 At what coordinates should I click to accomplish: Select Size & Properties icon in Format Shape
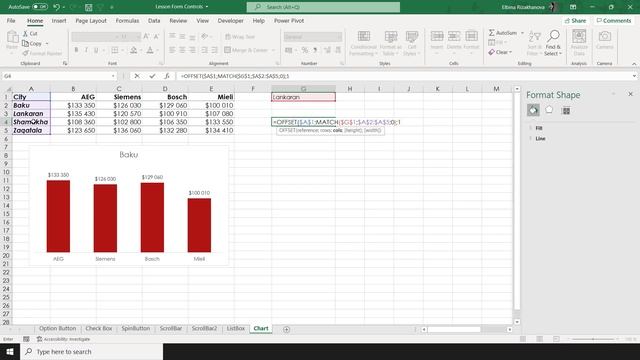click(566, 110)
